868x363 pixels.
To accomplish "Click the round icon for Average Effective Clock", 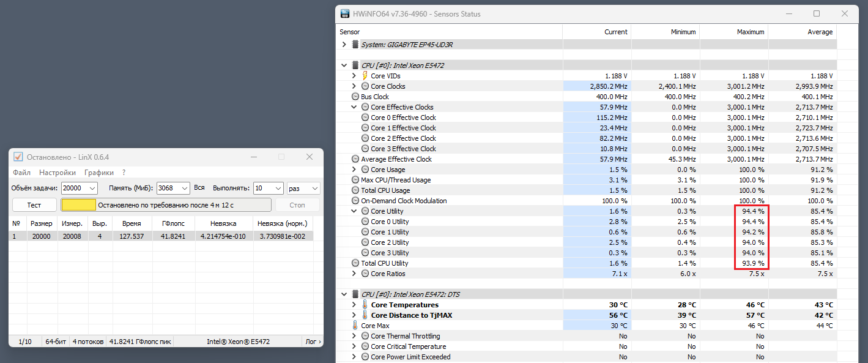I will click(355, 159).
